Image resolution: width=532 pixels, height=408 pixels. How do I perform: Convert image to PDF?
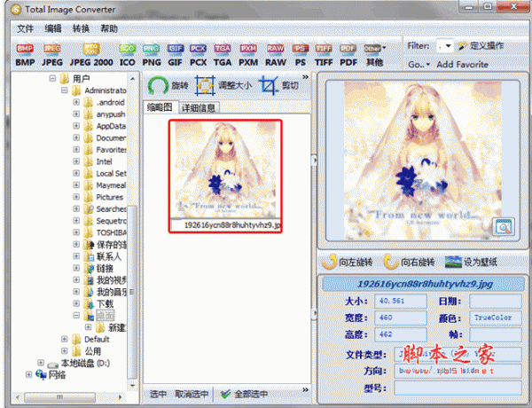pos(348,55)
